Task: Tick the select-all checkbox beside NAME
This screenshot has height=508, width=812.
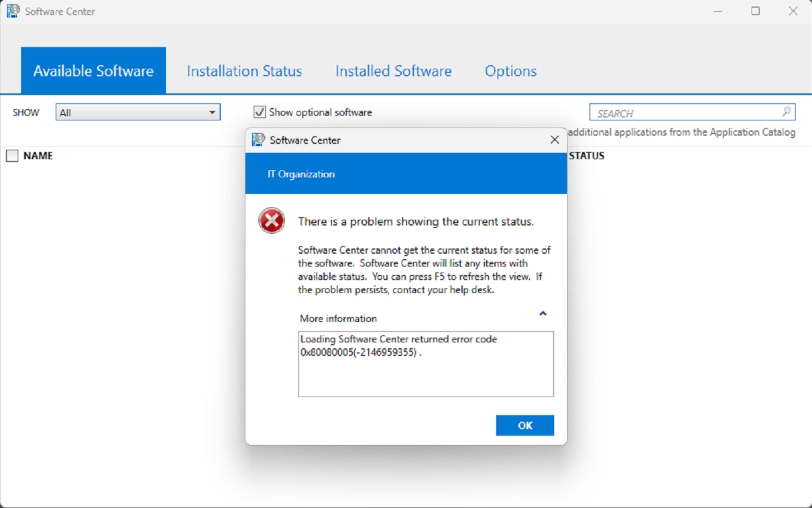Action: (12, 156)
